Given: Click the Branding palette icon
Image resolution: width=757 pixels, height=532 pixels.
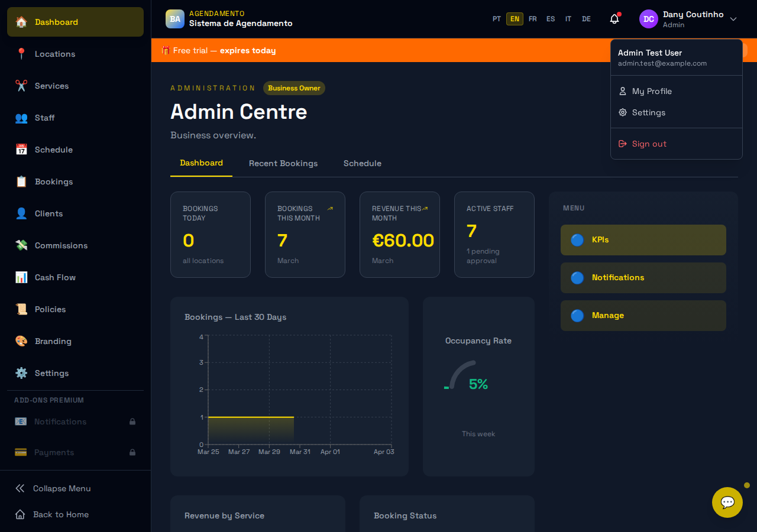Looking at the screenshot, I should (21, 341).
